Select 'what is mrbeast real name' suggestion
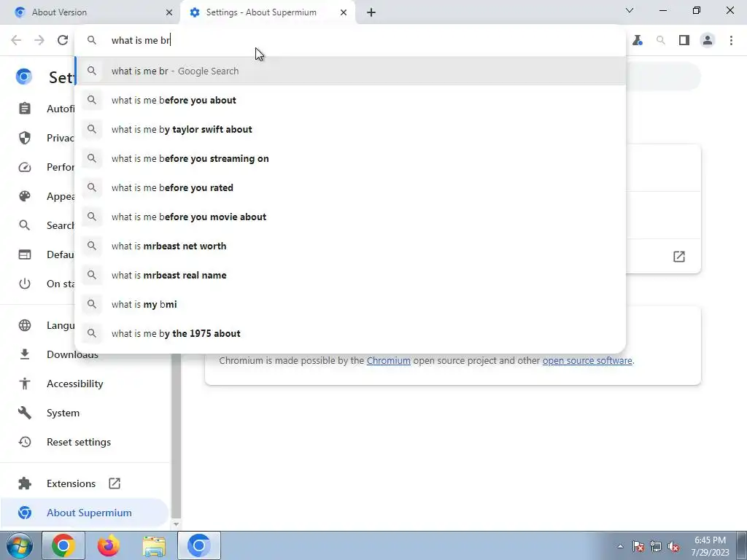The width and height of the screenshot is (747, 560). [350, 275]
